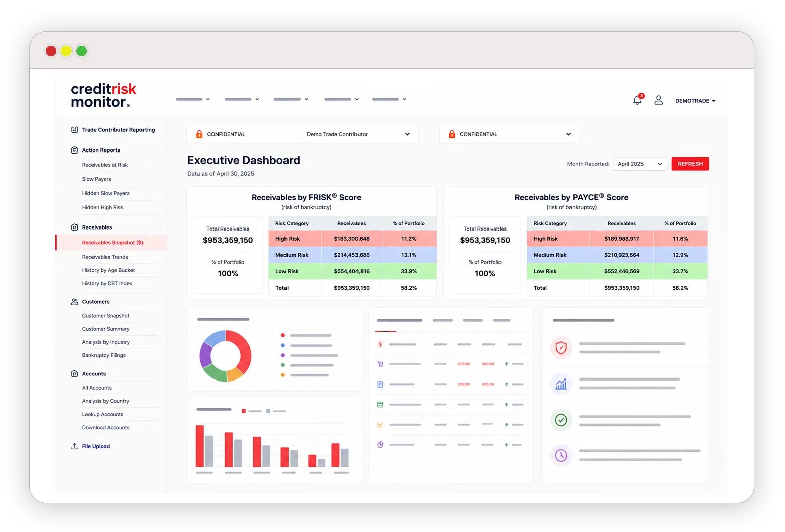The image size is (785, 532).
Task: Open Bankruptcy Filings link
Action: 104,355
